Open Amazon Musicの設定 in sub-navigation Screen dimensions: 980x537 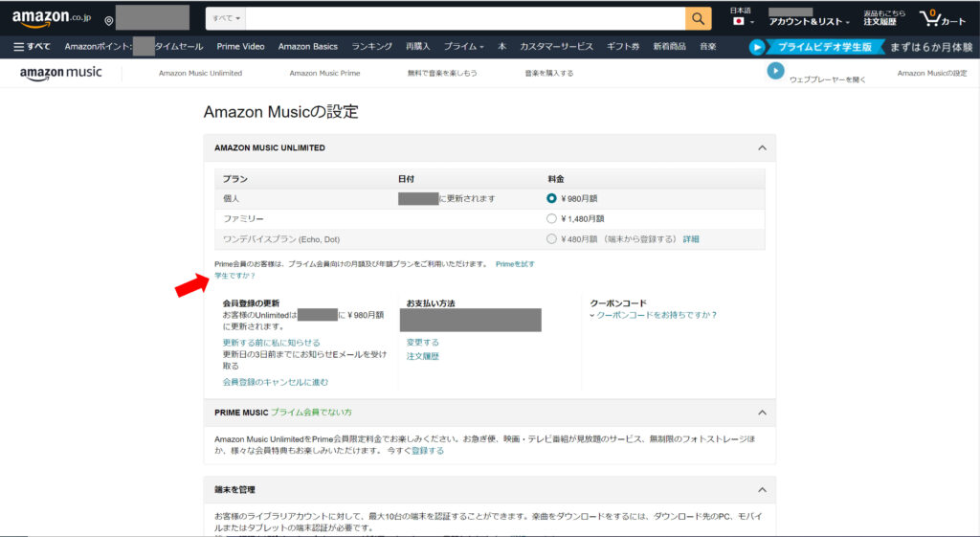coord(932,73)
